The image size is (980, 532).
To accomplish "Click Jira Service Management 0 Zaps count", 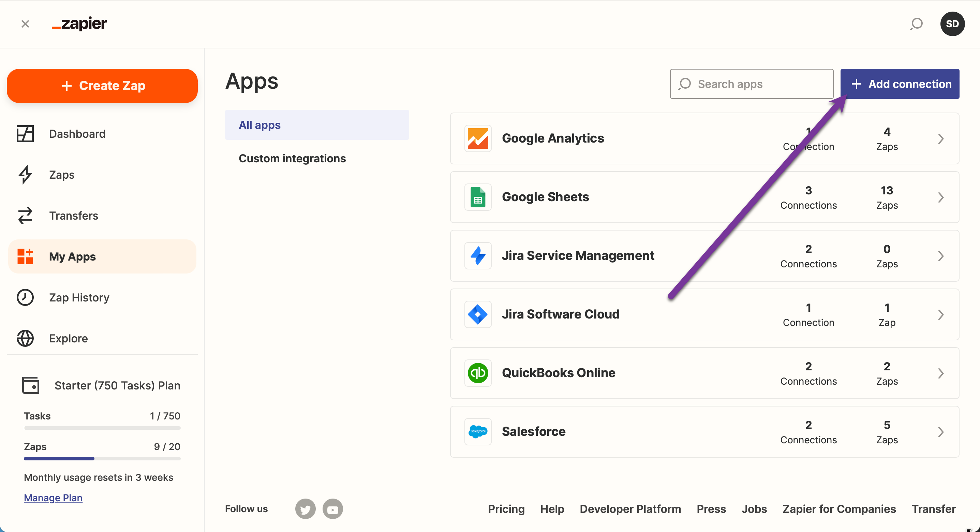I will pos(887,256).
